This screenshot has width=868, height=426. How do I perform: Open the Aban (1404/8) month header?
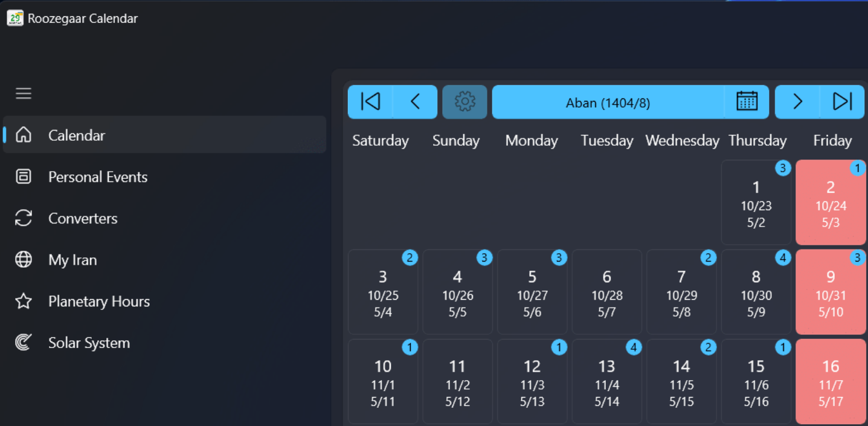tap(607, 102)
